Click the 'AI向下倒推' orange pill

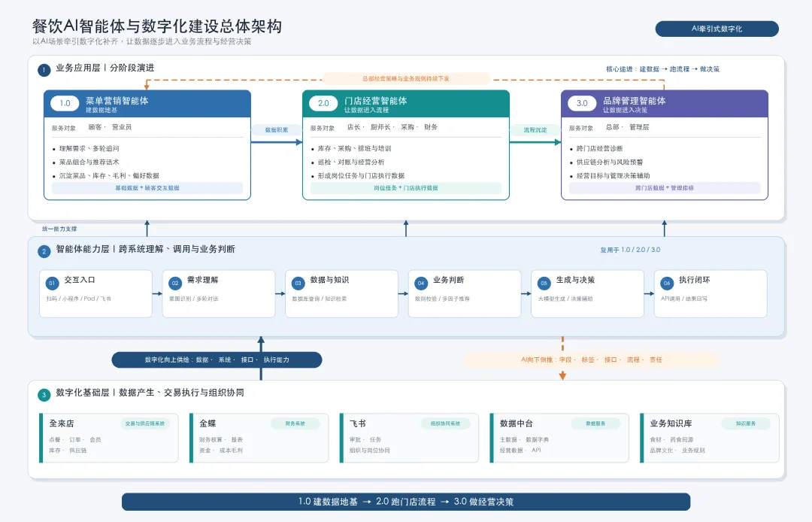(592, 360)
